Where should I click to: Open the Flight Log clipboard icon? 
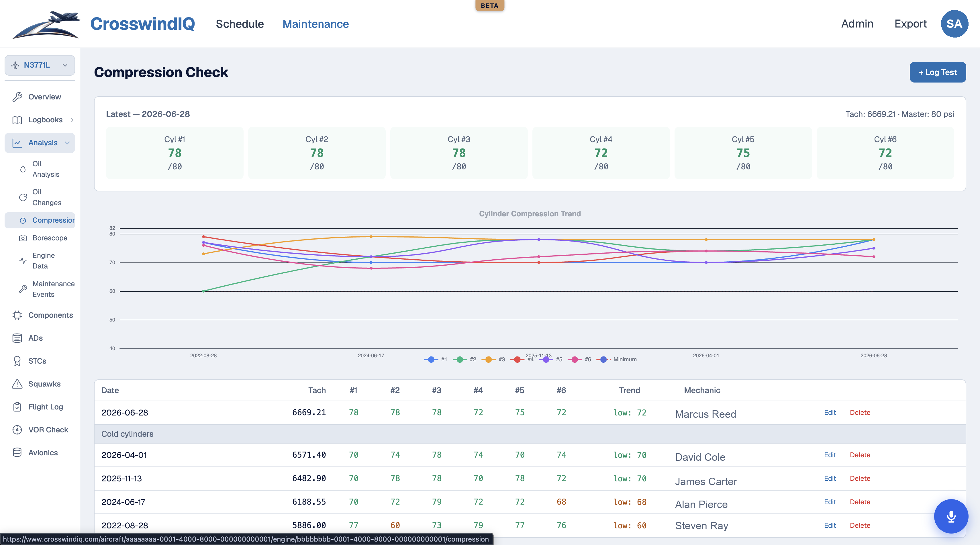point(17,407)
